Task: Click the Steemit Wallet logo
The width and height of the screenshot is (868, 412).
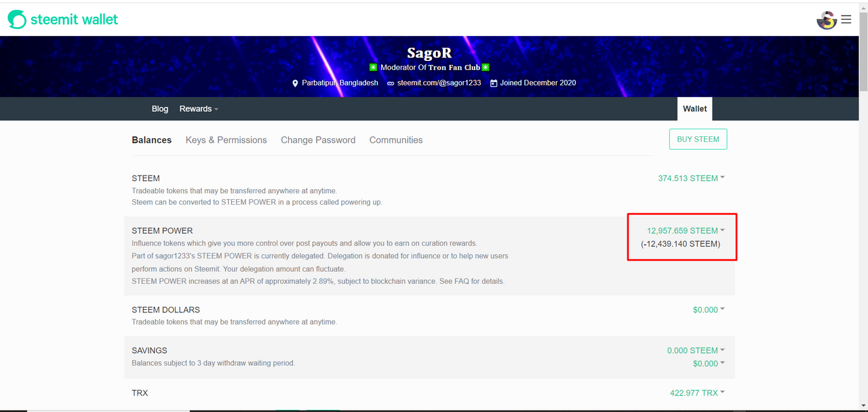Action: pyautogui.click(x=62, y=20)
